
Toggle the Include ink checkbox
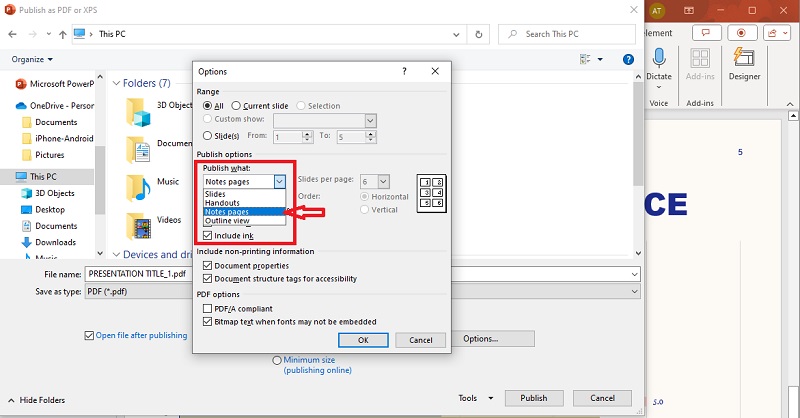click(207, 235)
